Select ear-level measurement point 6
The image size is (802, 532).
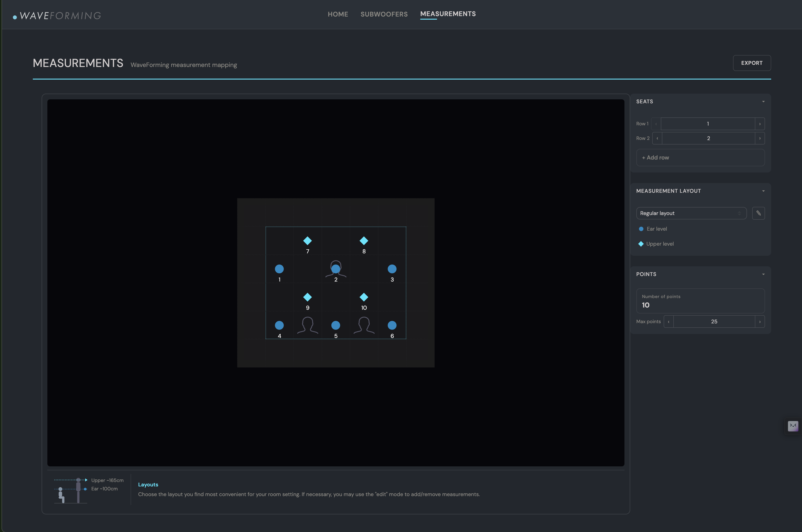click(x=392, y=325)
